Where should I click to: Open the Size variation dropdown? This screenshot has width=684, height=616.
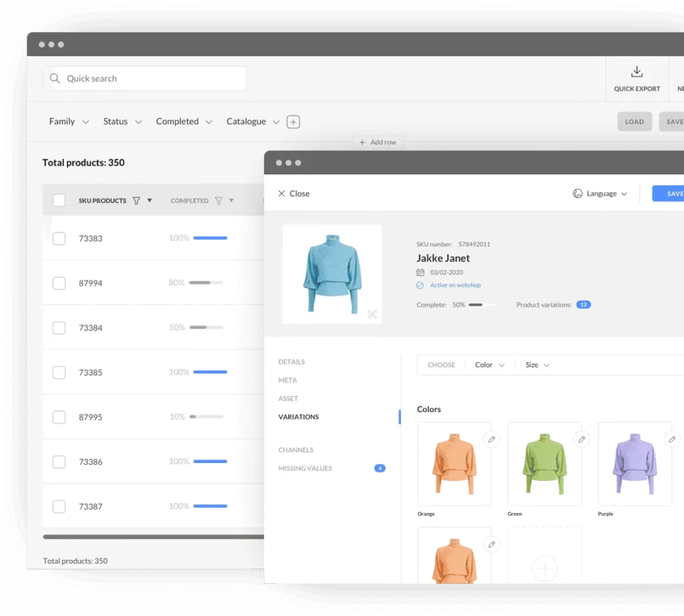point(537,365)
